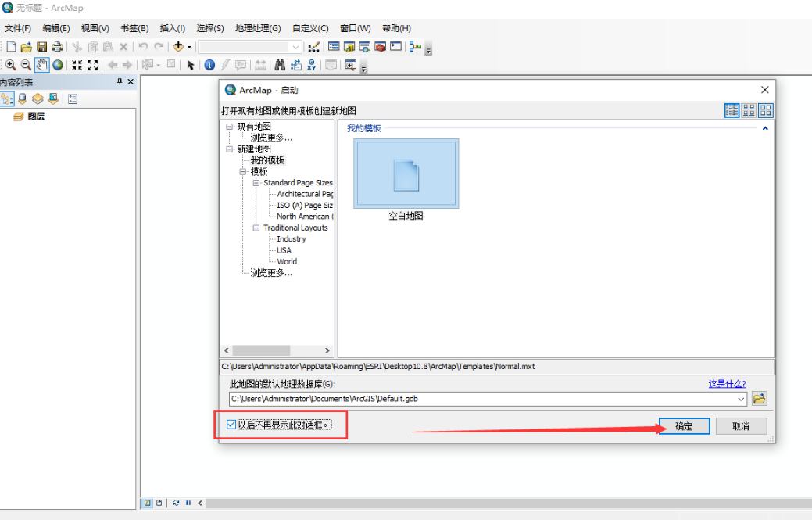
Task: Switch to List By Visibility view
Action: (38, 99)
